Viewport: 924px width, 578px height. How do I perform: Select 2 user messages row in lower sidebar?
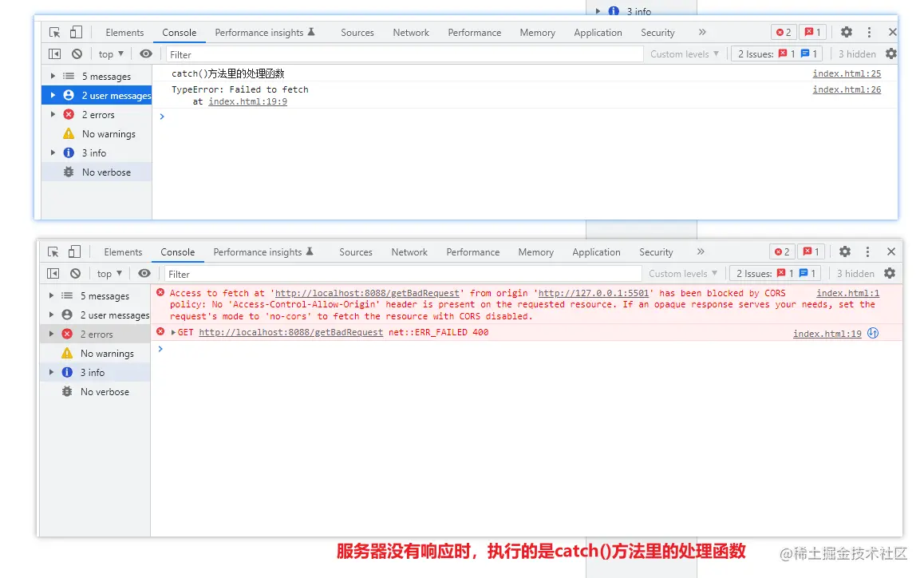[95, 315]
